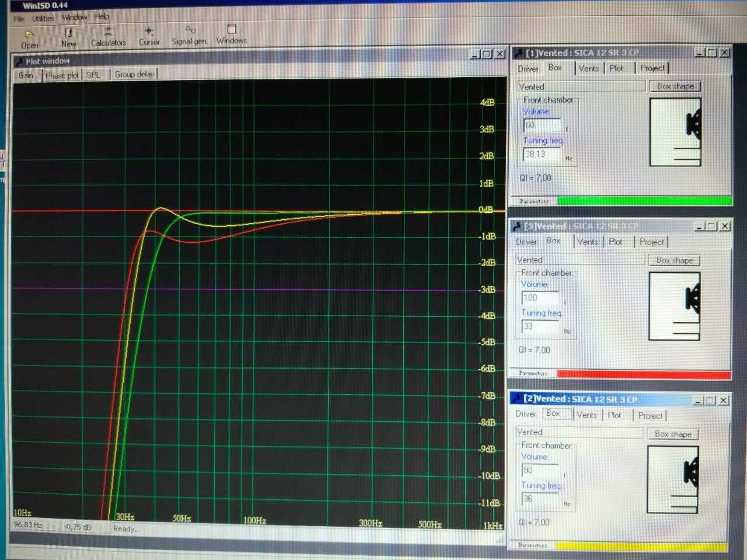Click Tuning freq field showing 33
The height and width of the screenshot is (560, 747).
[540, 327]
